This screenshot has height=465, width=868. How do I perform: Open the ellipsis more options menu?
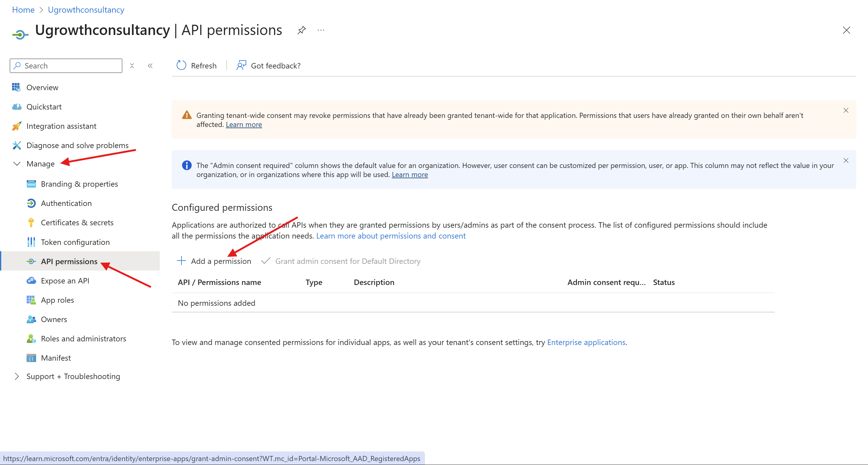pyautogui.click(x=320, y=30)
